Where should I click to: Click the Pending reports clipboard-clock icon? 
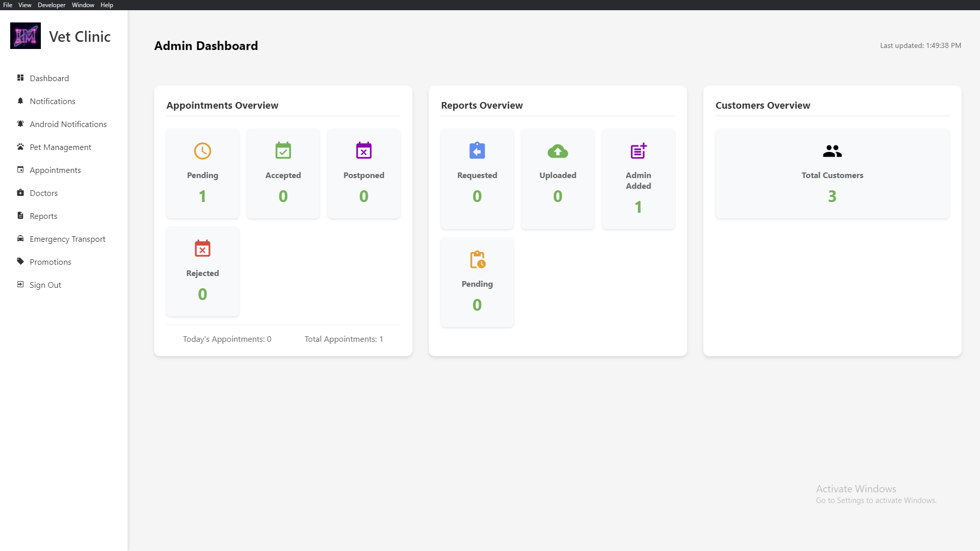tap(477, 260)
